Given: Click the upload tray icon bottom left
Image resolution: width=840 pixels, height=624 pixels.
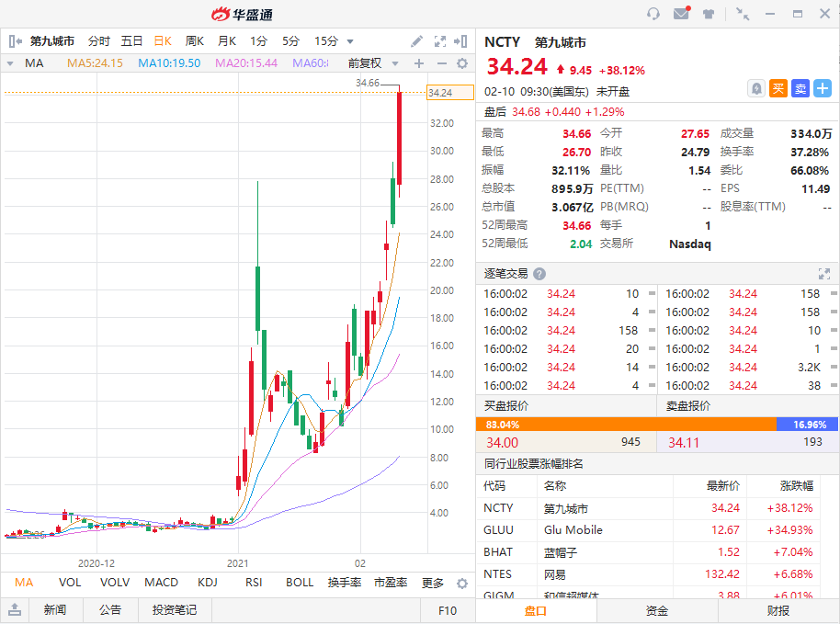Looking at the screenshot, I should [x=15, y=609].
